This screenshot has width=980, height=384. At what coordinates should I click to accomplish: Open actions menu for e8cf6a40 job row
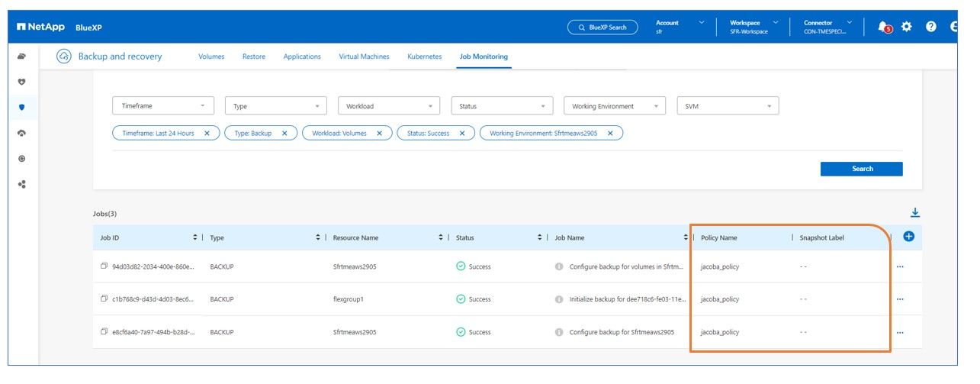(x=900, y=332)
